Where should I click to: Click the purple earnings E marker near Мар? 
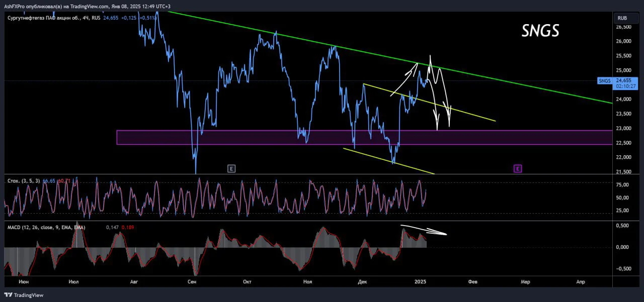coord(518,169)
